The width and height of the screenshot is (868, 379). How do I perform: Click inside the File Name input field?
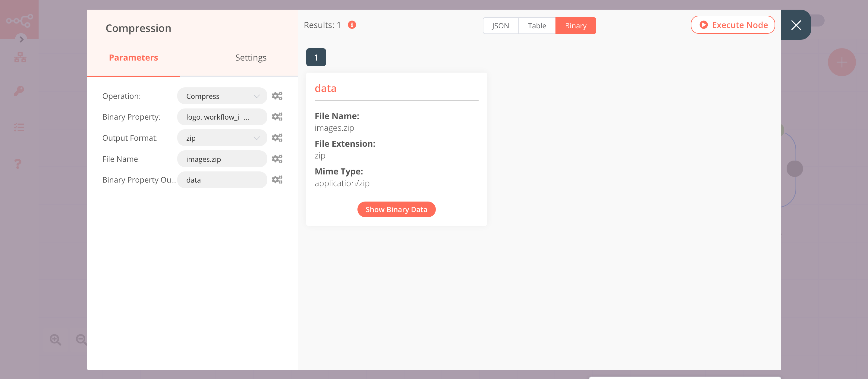click(222, 159)
